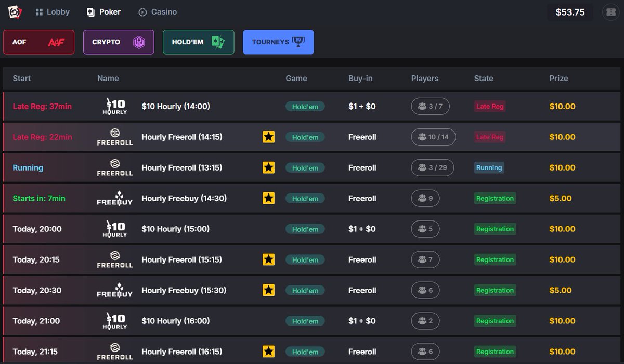This screenshot has width=624, height=364.
Task: Sort tournaments by the Start column
Action: (x=22, y=79)
